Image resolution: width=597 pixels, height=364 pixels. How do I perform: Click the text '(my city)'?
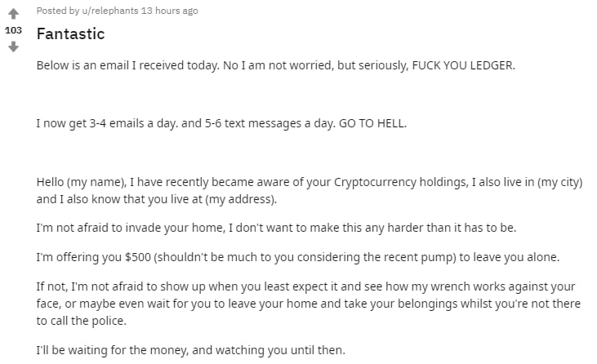coord(556,182)
